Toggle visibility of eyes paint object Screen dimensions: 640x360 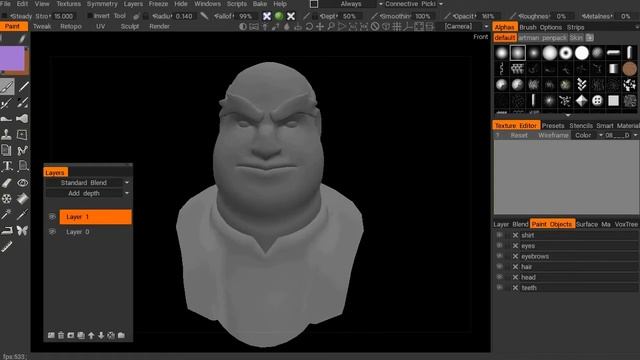[x=499, y=246]
